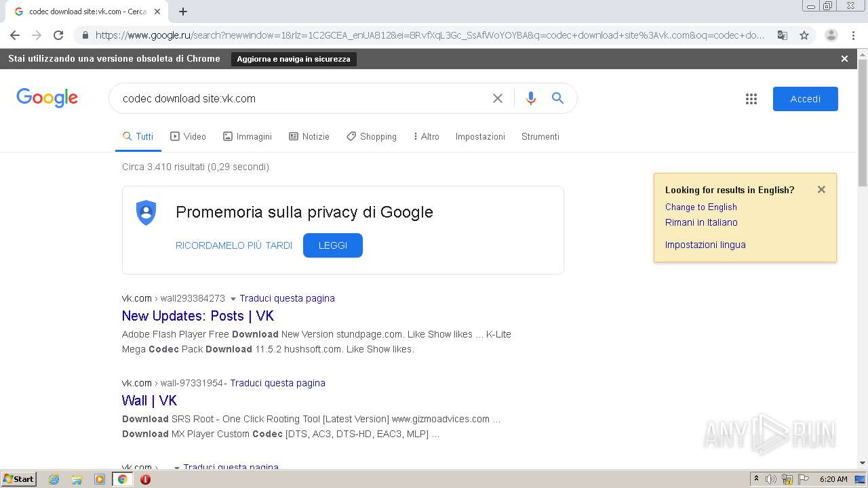868x488 pixels.
Task: Select the Tutti results tab
Action: [138, 136]
